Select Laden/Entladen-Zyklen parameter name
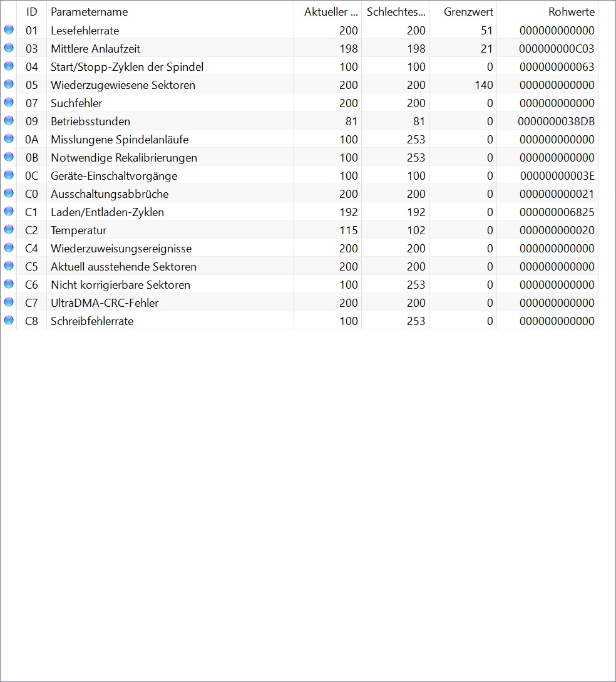Screen dimensions: 616x682 [x=108, y=212]
